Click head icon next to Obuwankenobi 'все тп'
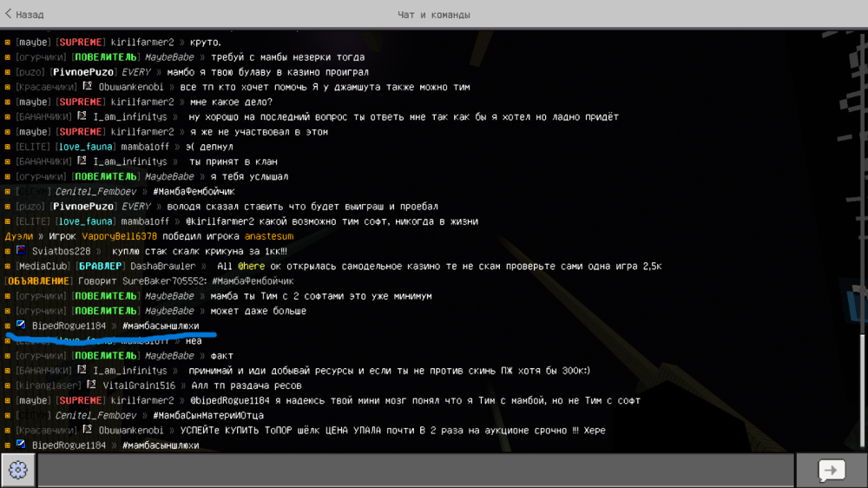 point(88,87)
